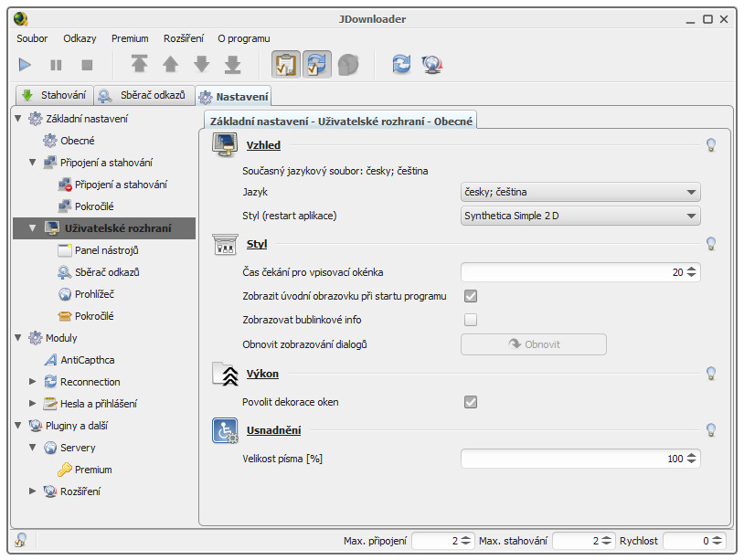
Task: Click Čas čekání spinner arrows
Action: click(691, 272)
